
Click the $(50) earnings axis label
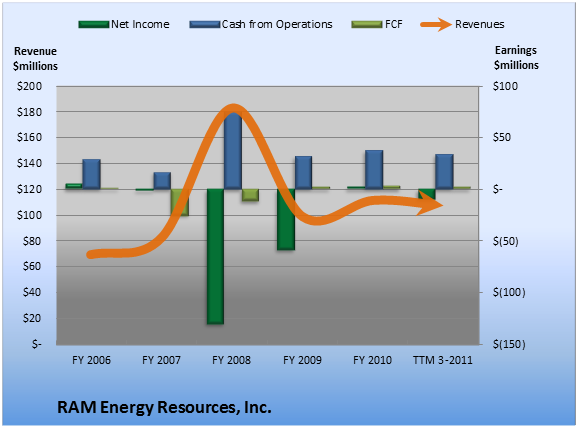(506, 241)
